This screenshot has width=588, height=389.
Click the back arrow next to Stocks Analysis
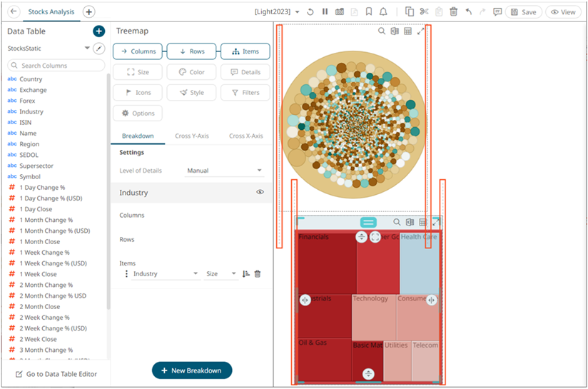(x=14, y=11)
